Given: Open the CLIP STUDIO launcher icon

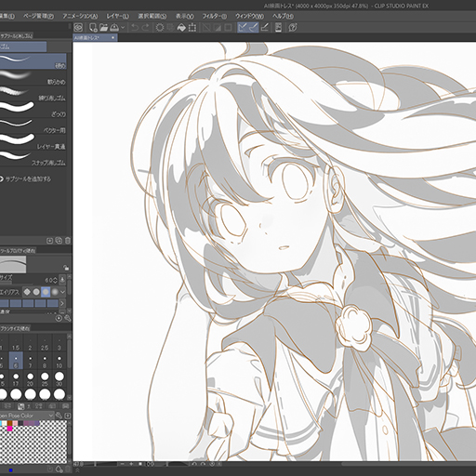Looking at the screenshot, I should pos(78,28).
